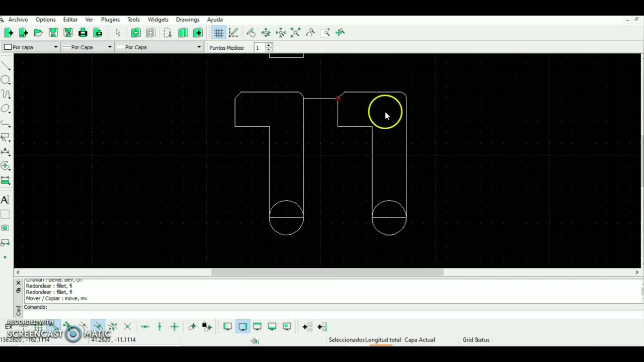The height and width of the screenshot is (362, 644).
Task: Click the Paste icon
Action: click(x=198, y=33)
